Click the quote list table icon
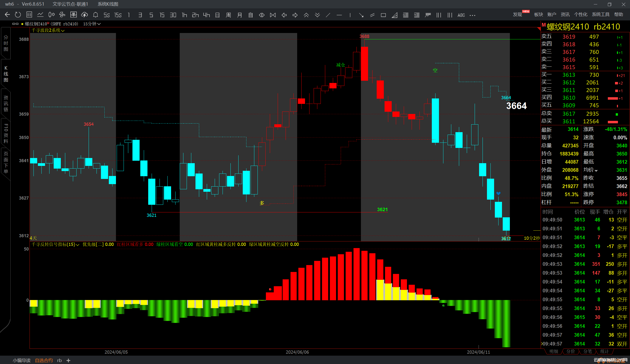The height and width of the screenshot is (364, 630). click(x=29, y=15)
